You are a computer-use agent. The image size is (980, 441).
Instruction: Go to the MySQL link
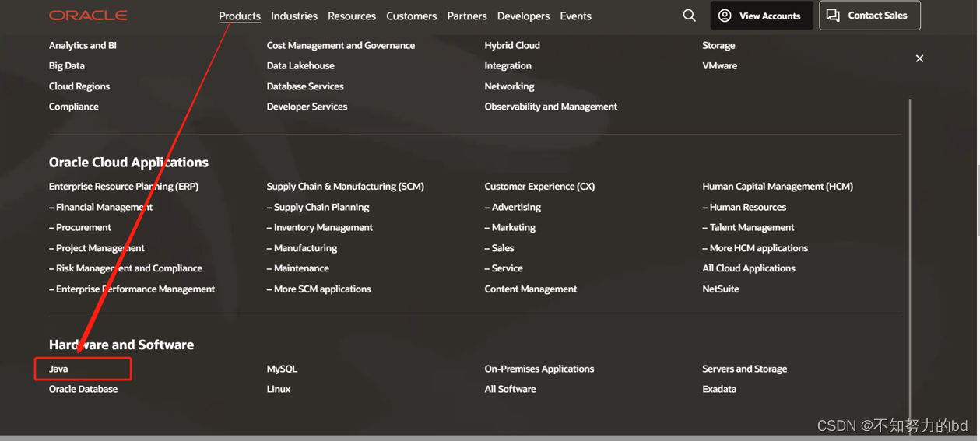pyautogui.click(x=282, y=369)
